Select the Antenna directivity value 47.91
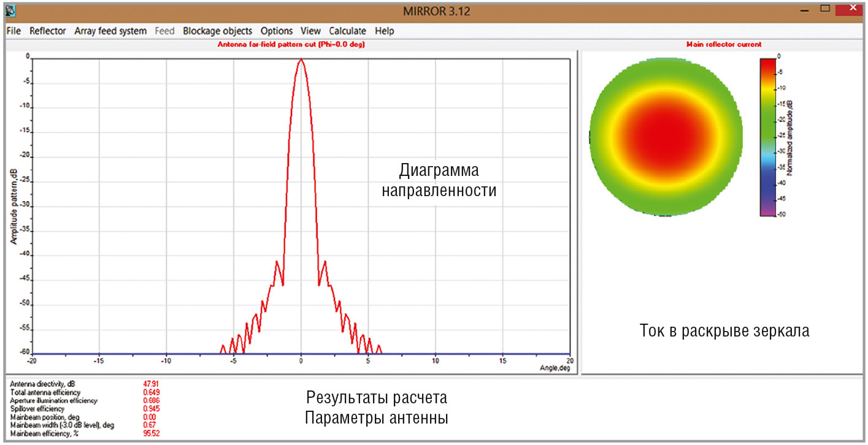The image size is (868, 445). pos(150,384)
